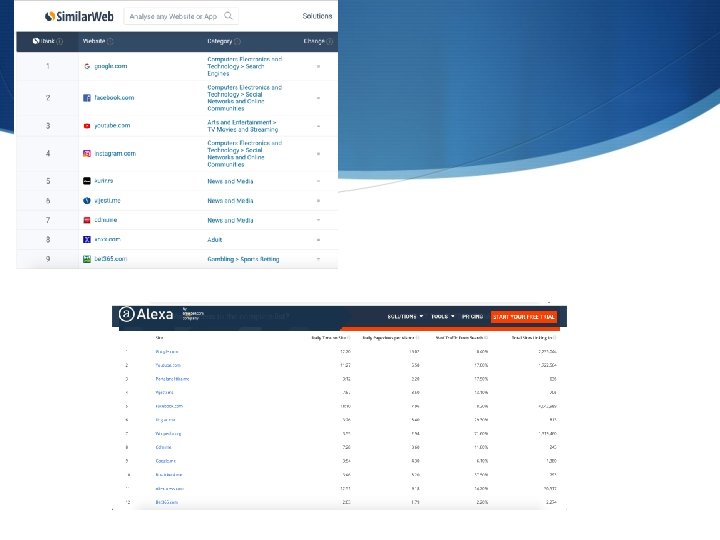The height and width of the screenshot is (540, 720).
Task: Open the instagram.com link in SimilarWeb table
Action: (115, 153)
